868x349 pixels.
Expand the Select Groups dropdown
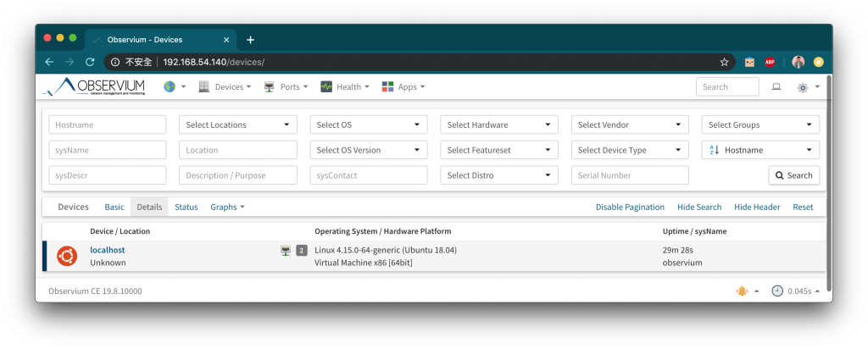760,125
